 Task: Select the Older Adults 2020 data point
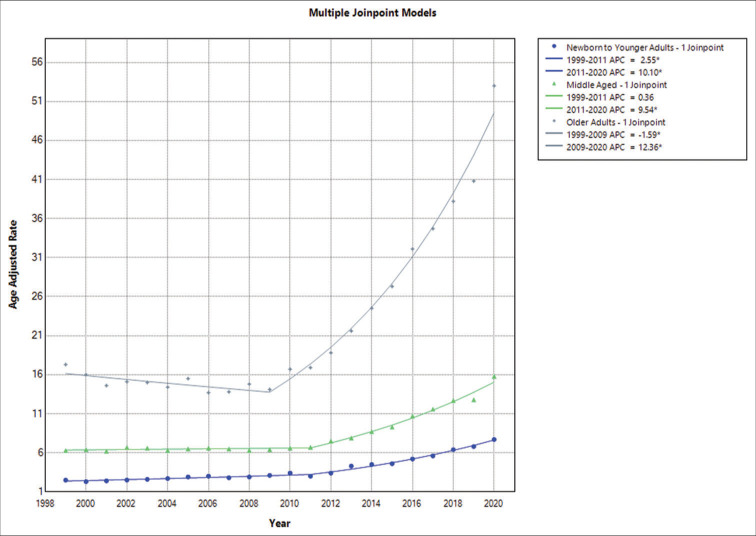coord(494,86)
